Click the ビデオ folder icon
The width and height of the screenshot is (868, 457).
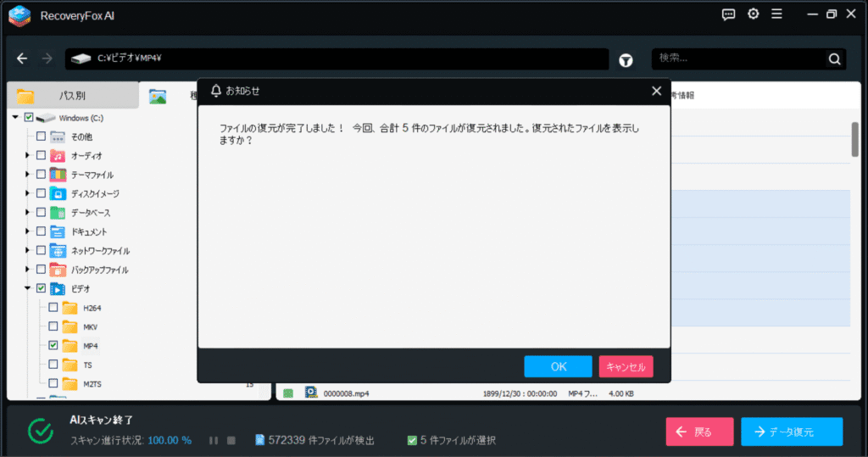coord(58,288)
